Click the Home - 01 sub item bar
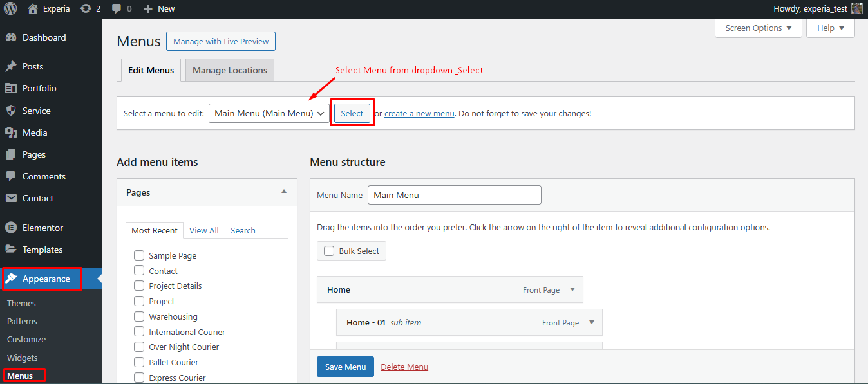 (x=469, y=322)
